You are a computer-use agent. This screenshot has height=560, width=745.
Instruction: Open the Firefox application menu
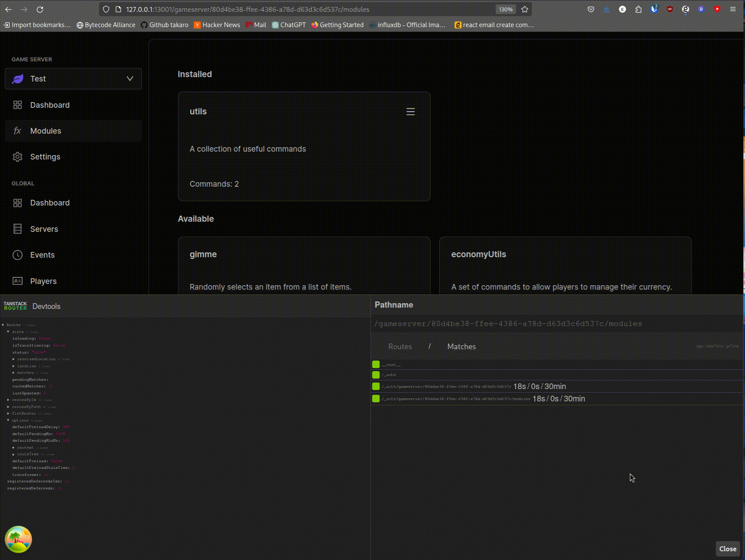coord(733,9)
